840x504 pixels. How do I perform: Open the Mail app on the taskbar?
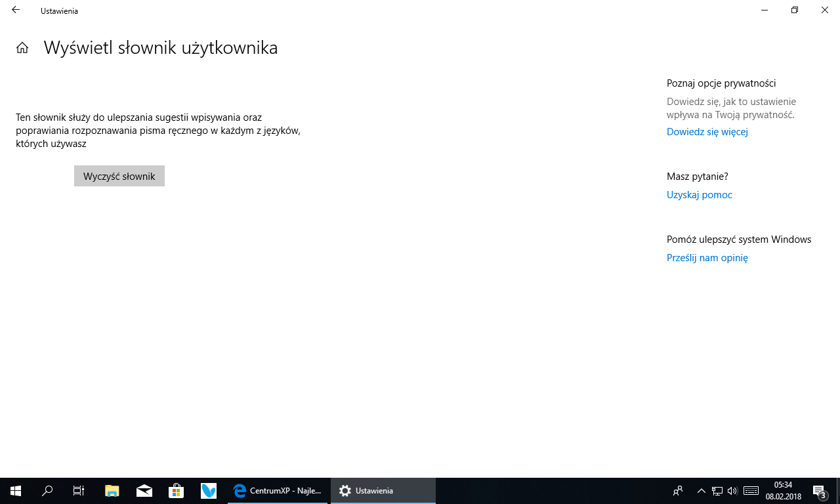144,491
